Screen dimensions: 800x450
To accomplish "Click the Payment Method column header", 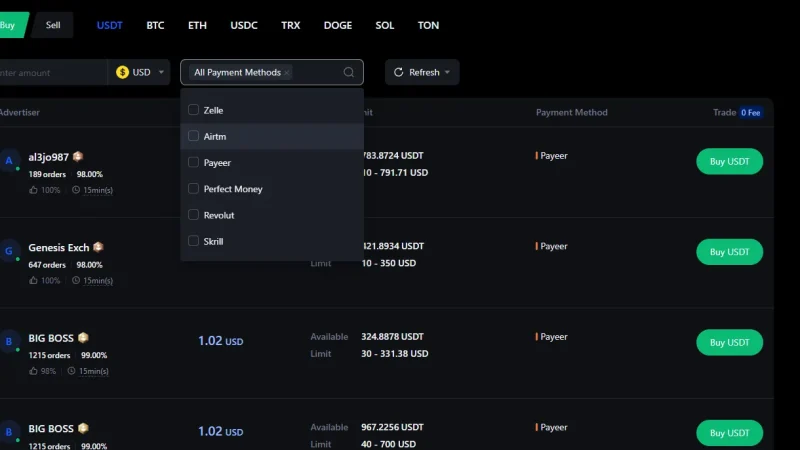I will pyautogui.click(x=571, y=112).
